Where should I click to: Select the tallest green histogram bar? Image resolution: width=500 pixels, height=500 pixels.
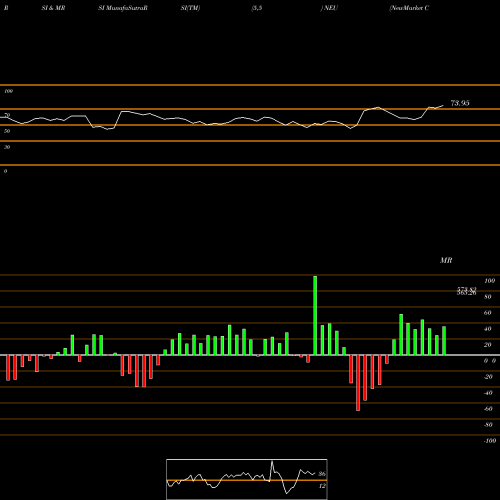[x=315, y=316]
